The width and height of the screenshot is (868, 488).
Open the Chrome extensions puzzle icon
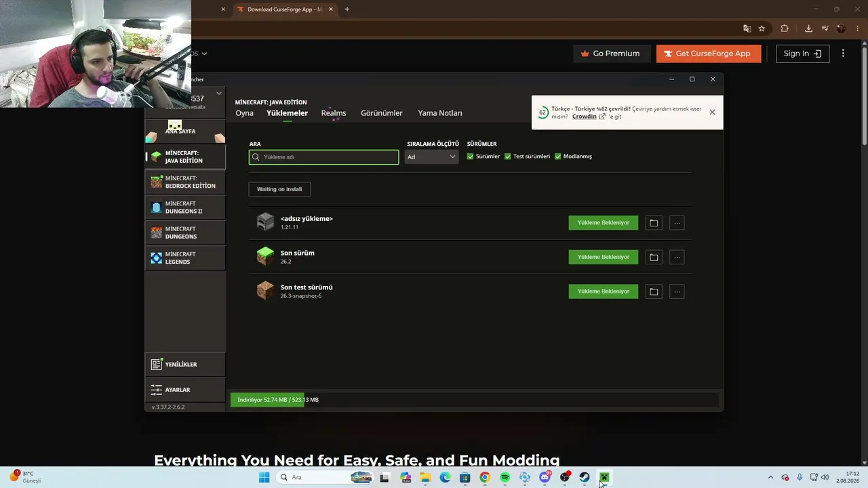pos(785,28)
